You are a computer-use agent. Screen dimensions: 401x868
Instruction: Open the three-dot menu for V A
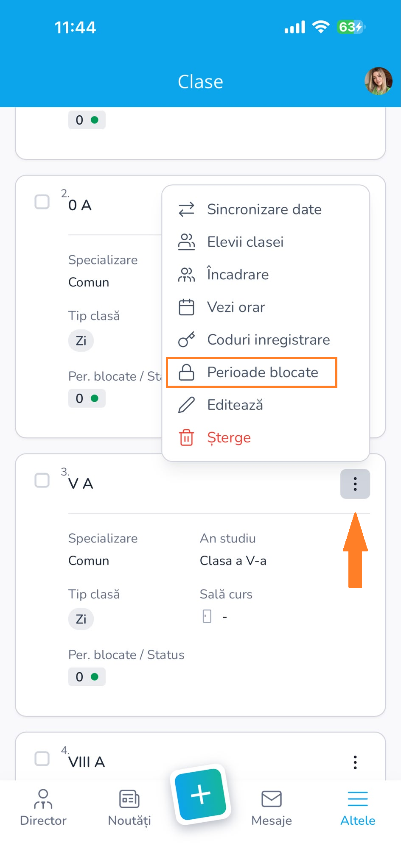click(355, 484)
